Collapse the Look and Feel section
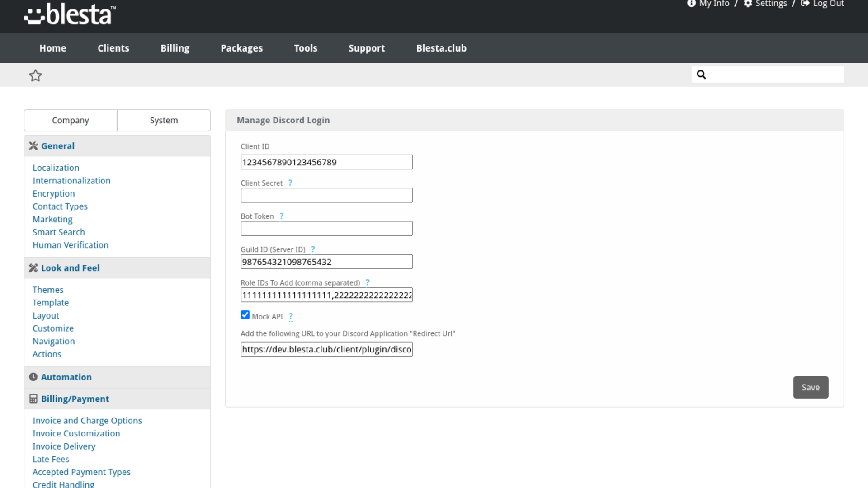This screenshot has height=488, width=868. 117,268
